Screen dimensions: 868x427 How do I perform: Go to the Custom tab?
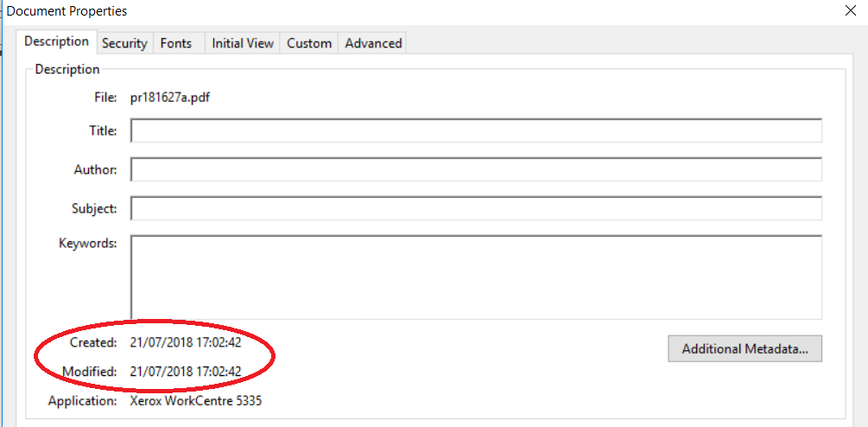(309, 43)
